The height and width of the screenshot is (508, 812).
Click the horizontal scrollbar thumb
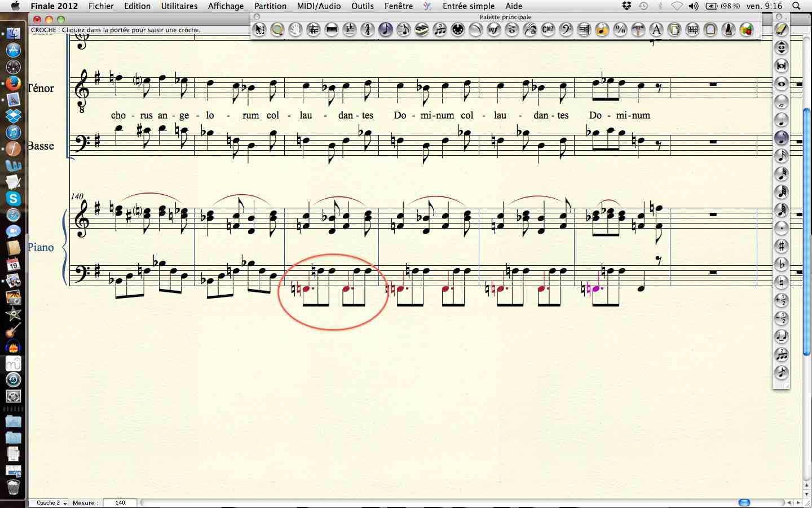(x=744, y=503)
